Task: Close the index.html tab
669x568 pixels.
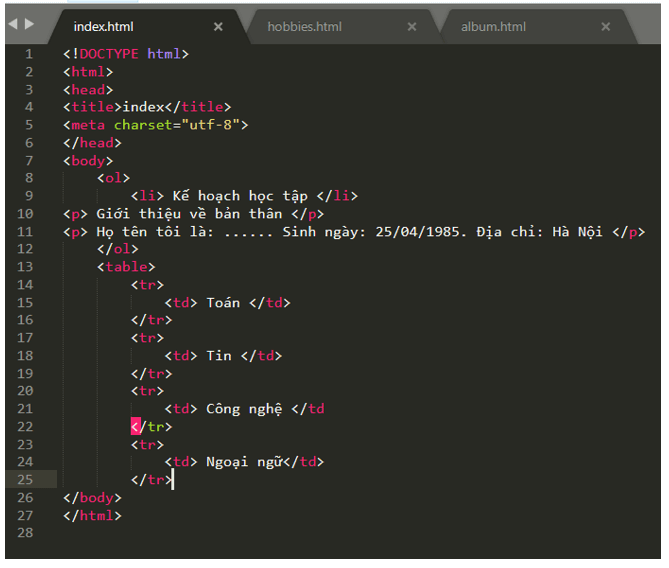Action: 219,27
